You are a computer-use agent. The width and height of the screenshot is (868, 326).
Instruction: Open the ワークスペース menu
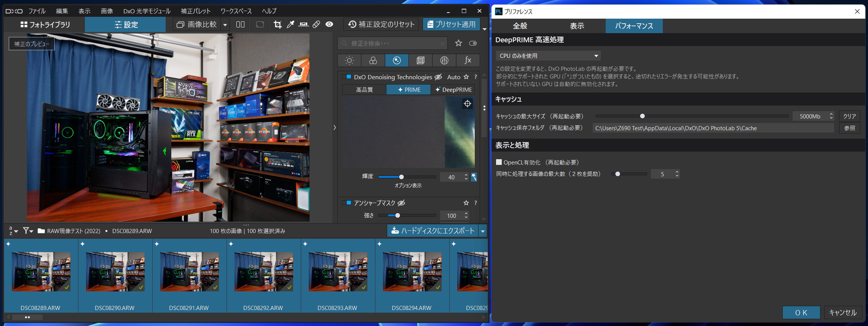pos(236,11)
